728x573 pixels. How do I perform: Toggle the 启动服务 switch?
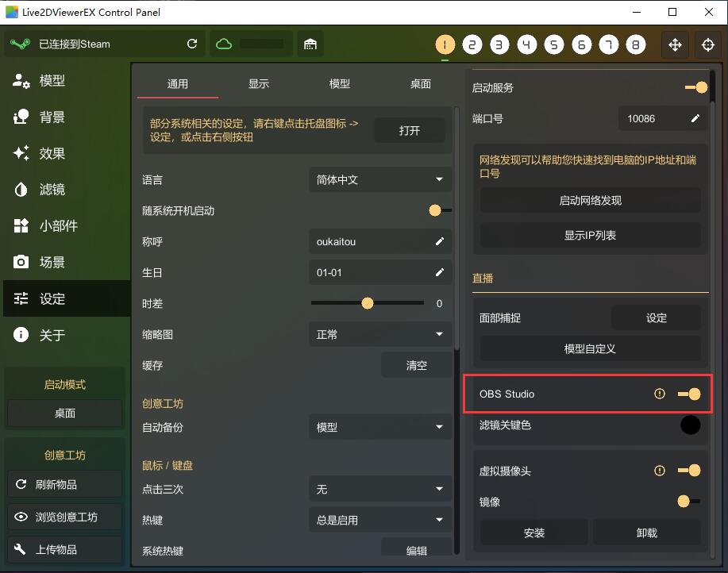(x=696, y=87)
